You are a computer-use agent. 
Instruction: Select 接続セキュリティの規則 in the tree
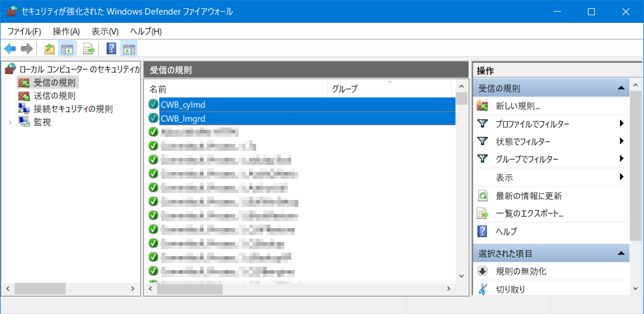(x=73, y=109)
